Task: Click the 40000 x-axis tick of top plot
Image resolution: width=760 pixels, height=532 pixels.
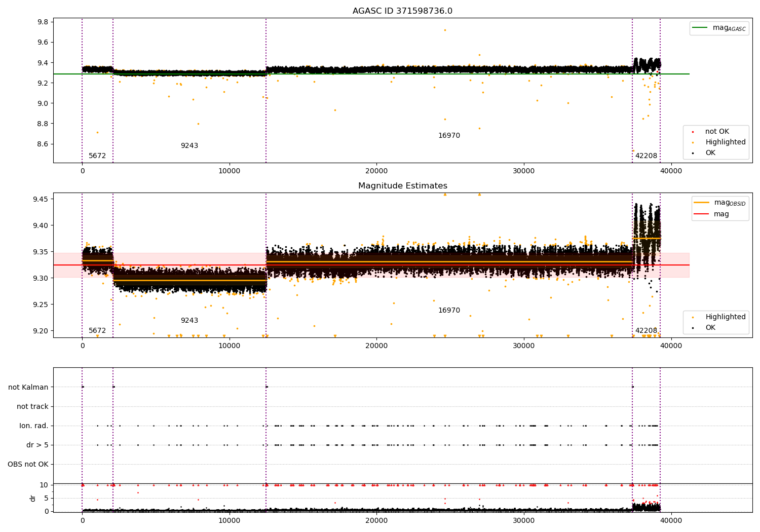Action: pos(671,171)
